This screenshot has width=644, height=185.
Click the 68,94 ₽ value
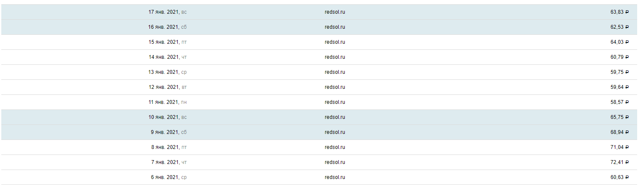(620, 132)
